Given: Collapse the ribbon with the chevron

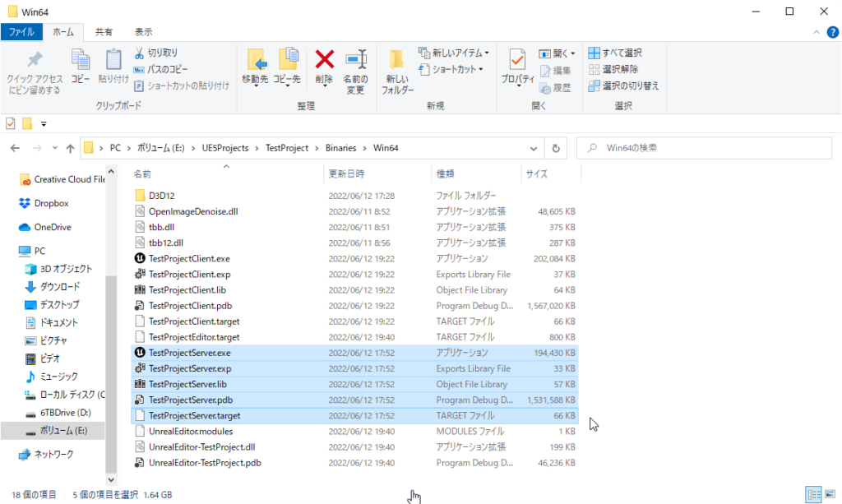Looking at the screenshot, I should coord(817,32).
